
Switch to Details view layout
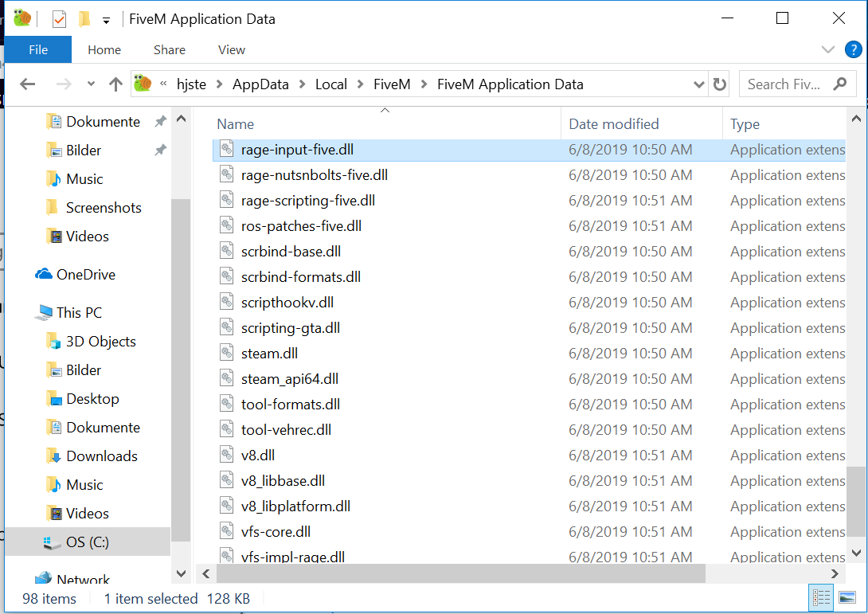click(x=821, y=598)
